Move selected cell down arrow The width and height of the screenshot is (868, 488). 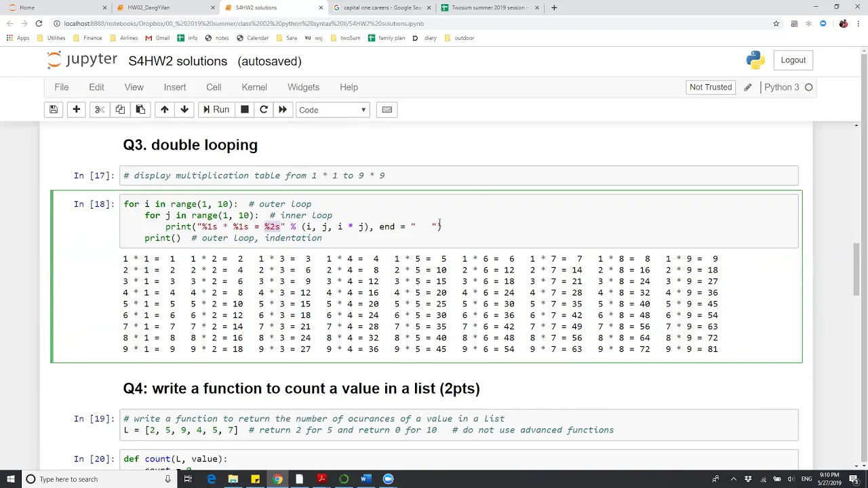pyautogui.click(x=184, y=110)
